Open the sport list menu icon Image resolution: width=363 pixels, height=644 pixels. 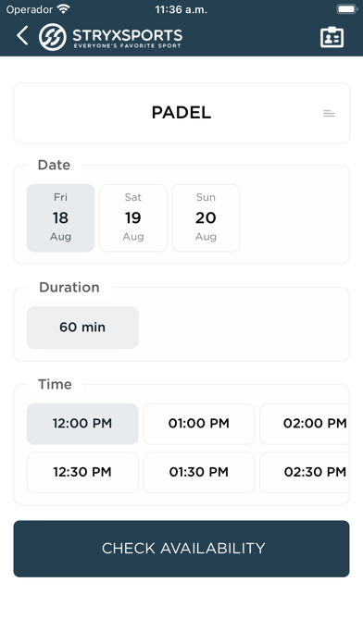tap(329, 114)
